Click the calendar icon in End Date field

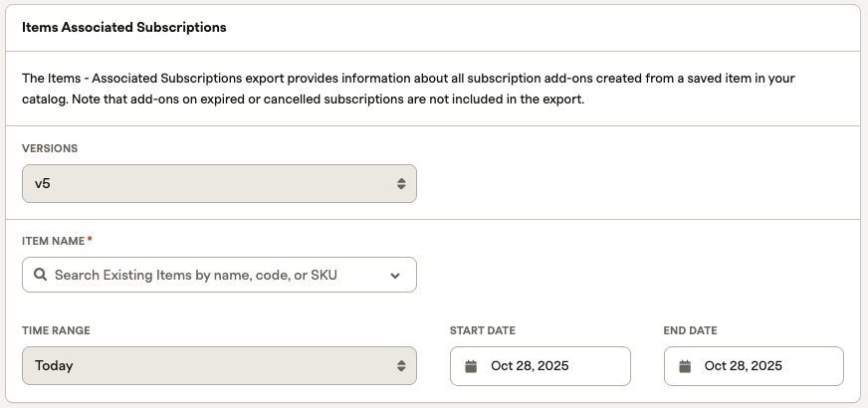685,366
